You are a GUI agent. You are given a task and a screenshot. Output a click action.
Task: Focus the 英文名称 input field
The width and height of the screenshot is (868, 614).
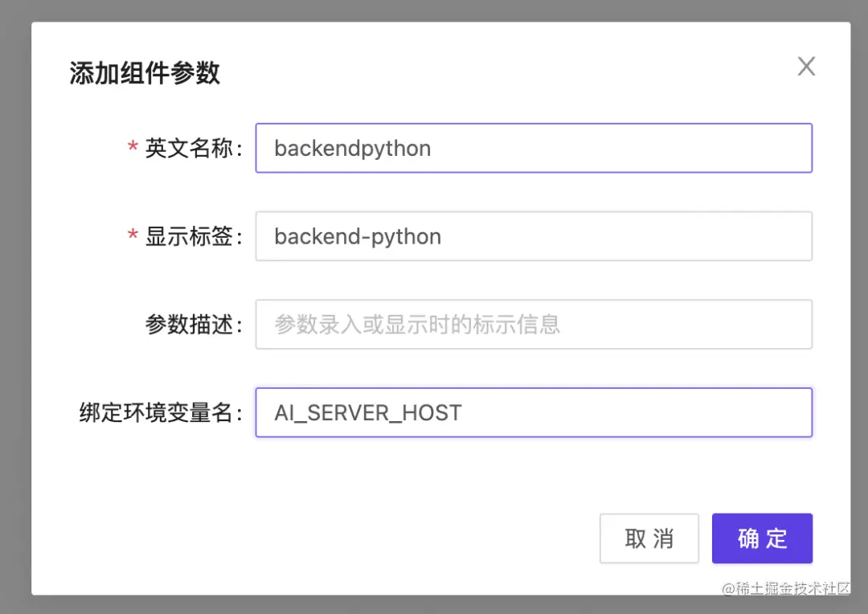pos(533,148)
